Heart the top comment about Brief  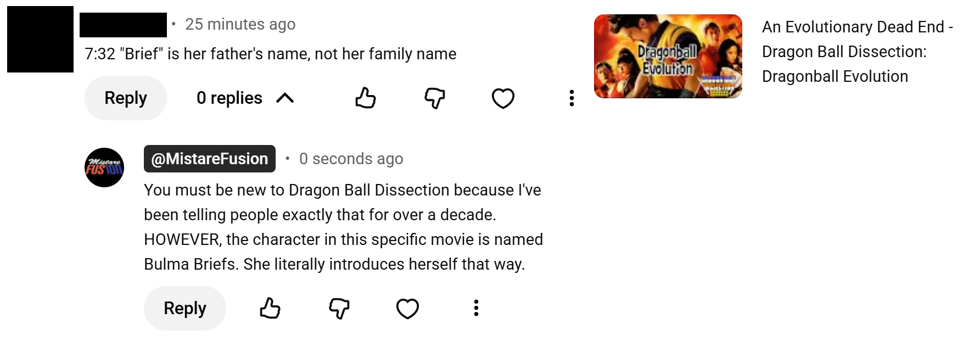[x=503, y=98]
